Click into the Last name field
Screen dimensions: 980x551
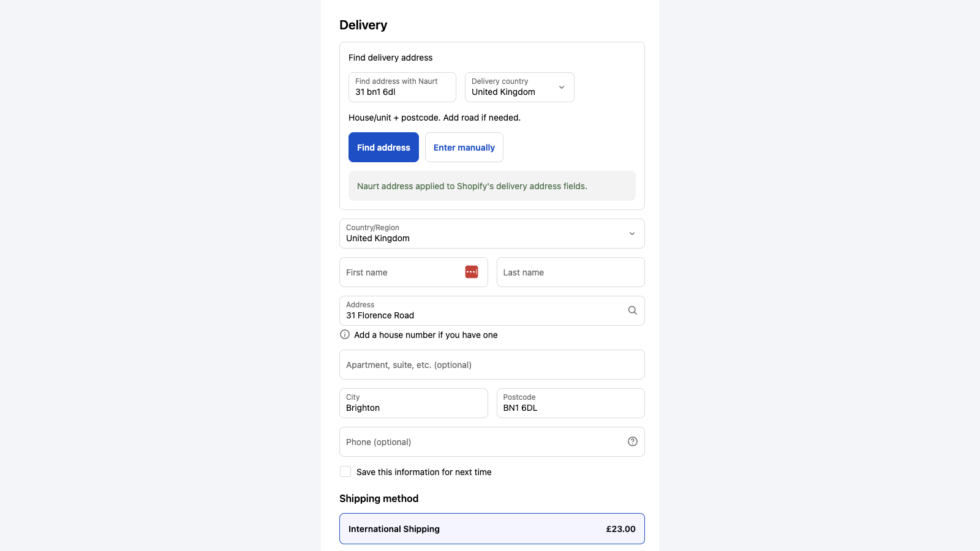tap(571, 272)
